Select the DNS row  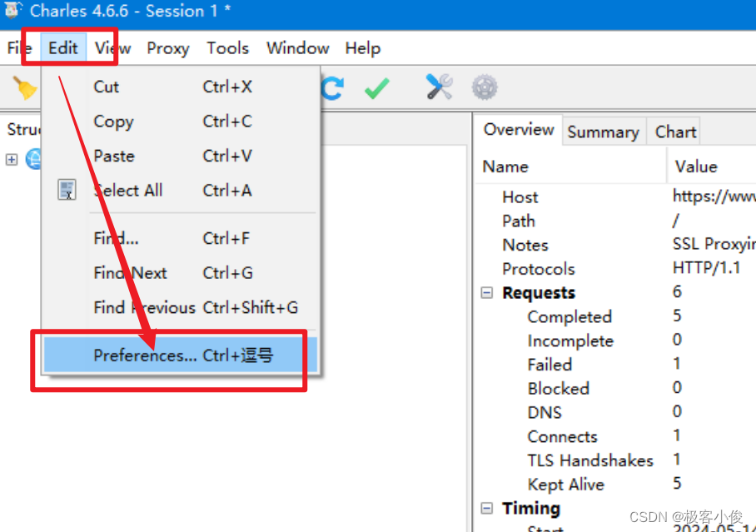pos(615,413)
